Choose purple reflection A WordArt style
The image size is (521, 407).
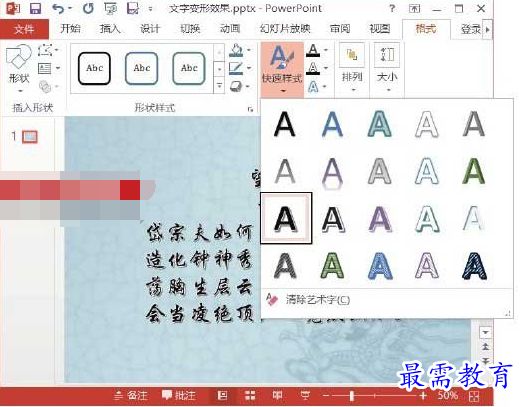(x=332, y=173)
